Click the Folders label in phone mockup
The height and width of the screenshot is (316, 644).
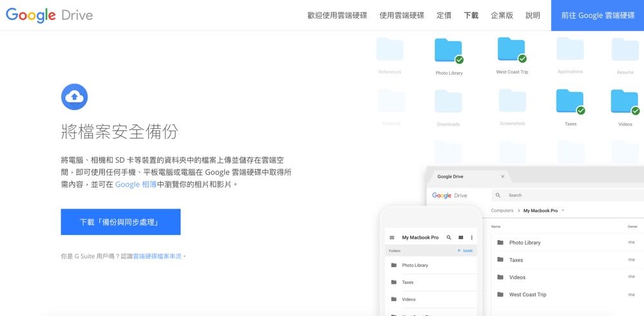tap(394, 251)
